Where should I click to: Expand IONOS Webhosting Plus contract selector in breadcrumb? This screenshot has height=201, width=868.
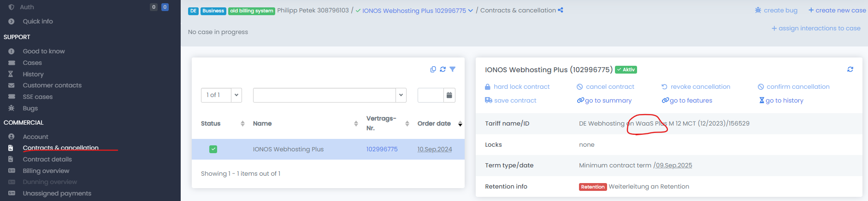pyautogui.click(x=470, y=11)
